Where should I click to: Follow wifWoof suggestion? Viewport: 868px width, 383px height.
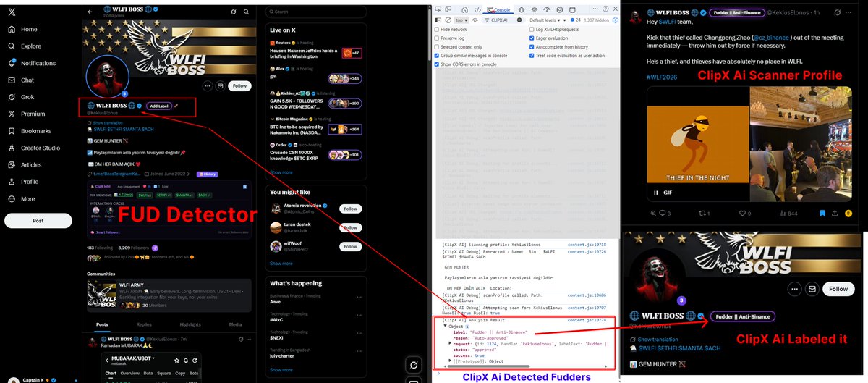tap(351, 247)
